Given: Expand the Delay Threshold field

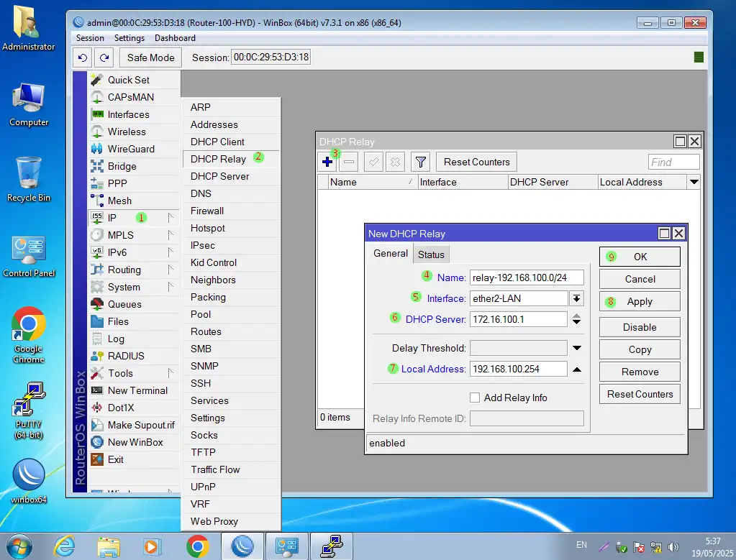Looking at the screenshot, I should click(576, 349).
